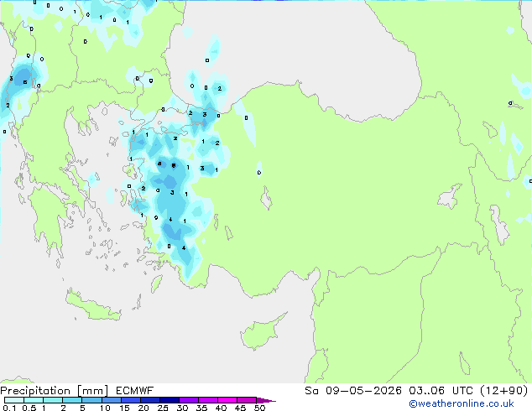Image resolution: width=532 pixels, height=411 pixels.
Task: Click the '03..06 UTC' time label
Action: [x=441, y=391]
